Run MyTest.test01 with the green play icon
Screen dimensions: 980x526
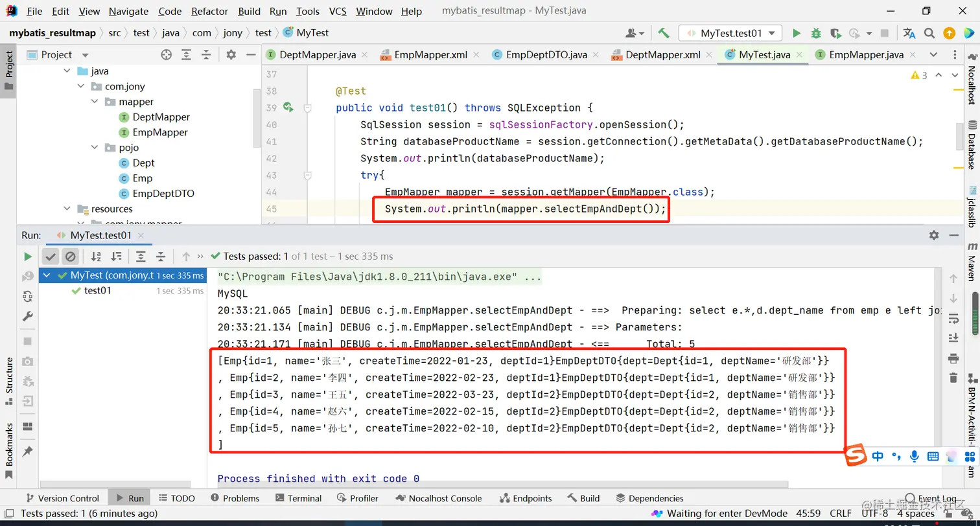pyautogui.click(x=797, y=33)
